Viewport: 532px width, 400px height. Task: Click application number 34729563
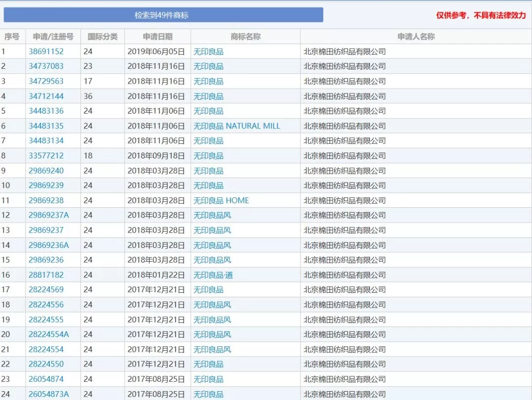click(46, 81)
